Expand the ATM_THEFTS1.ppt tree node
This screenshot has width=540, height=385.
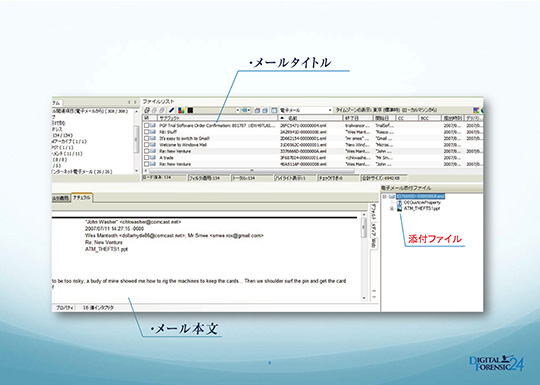pos(392,209)
